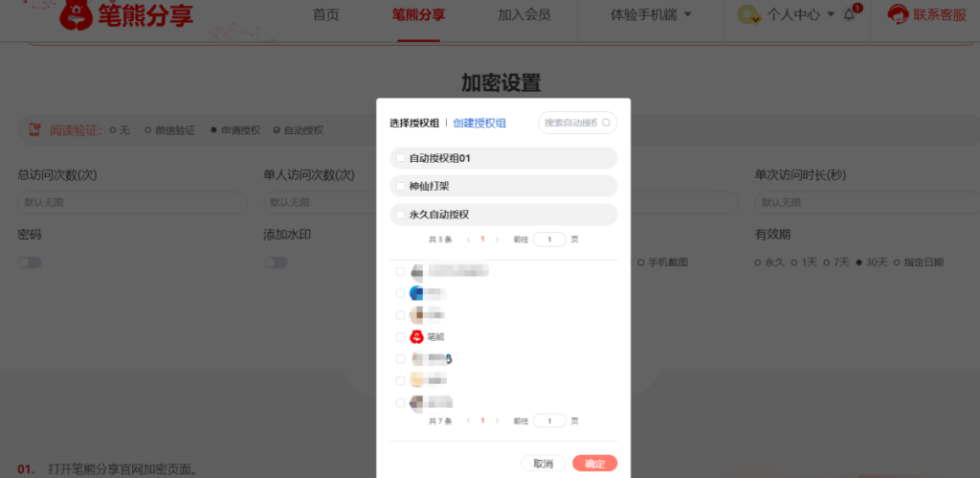Click the 总访问次数 input field
The width and height of the screenshot is (980, 478).
click(132, 203)
